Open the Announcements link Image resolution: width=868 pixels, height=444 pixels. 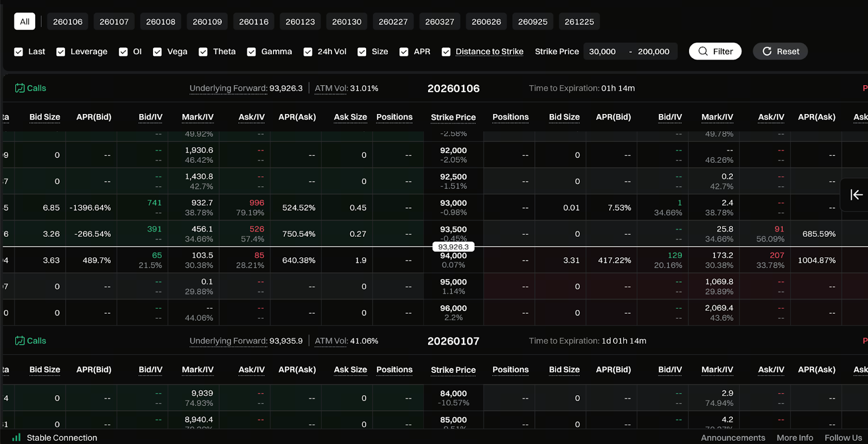(732, 437)
